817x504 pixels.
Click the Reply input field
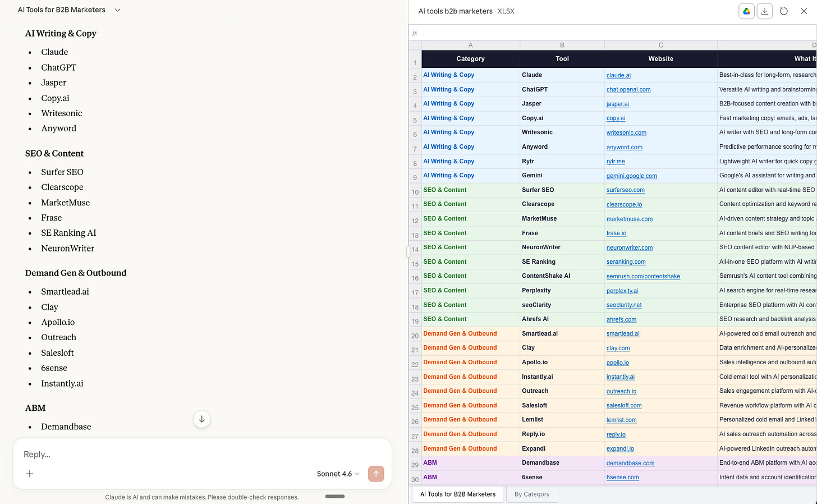point(202,454)
